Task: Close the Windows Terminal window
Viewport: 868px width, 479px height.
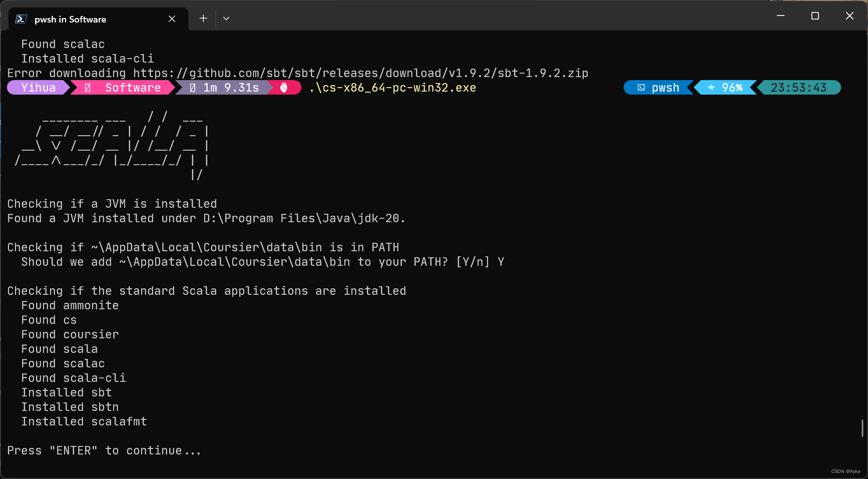Action: tap(849, 16)
